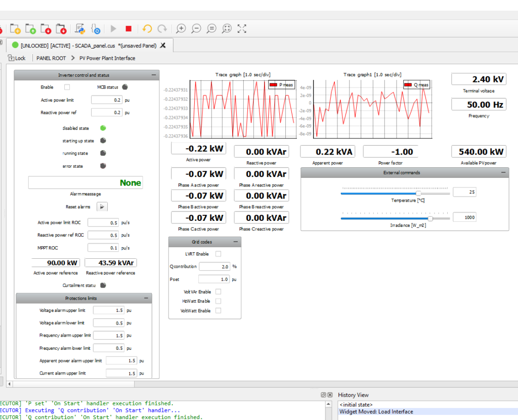Screen dimensions: 518x420
Task: Click the zoom reset magnifier icon
Action: [x=211, y=29]
